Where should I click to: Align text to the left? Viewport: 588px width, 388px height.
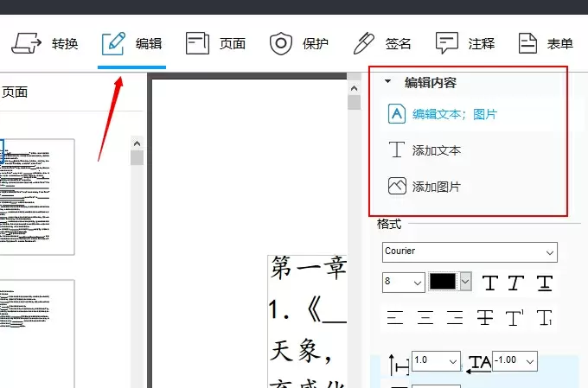(395, 318)
